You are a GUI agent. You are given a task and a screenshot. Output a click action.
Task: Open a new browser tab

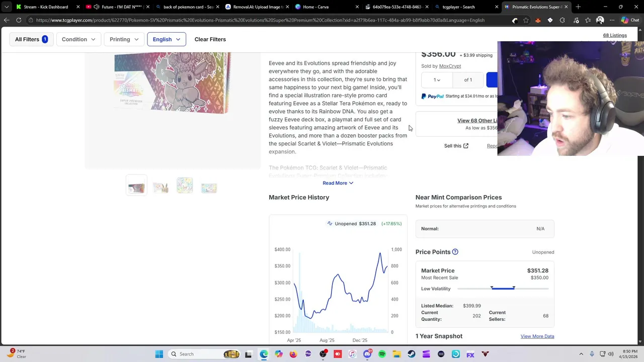click(578, 7)
